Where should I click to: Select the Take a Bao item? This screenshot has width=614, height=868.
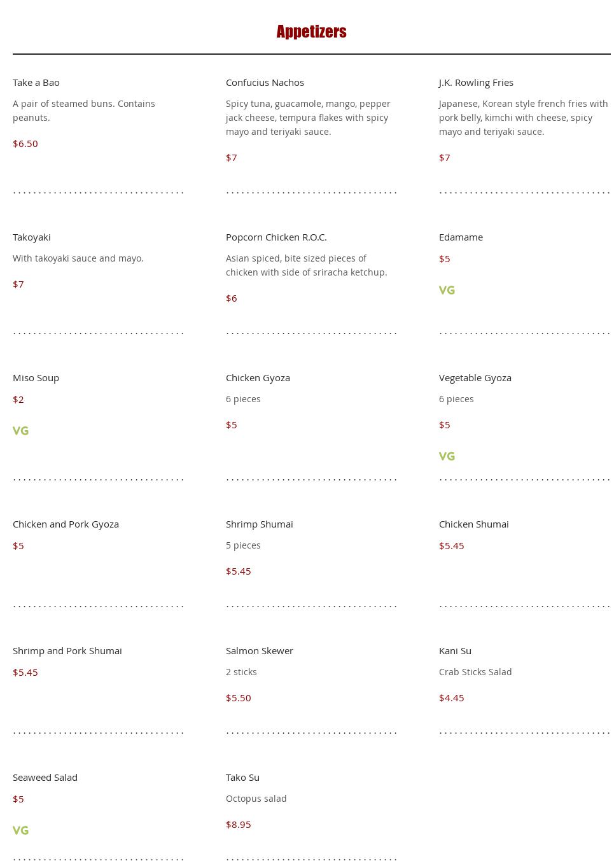(36, 83)
